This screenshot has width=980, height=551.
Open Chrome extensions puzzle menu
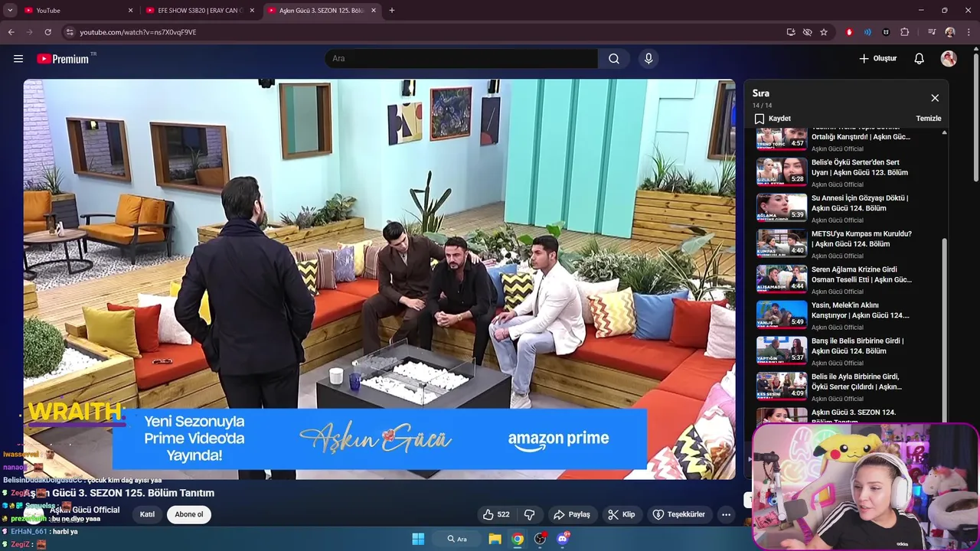click(905, 32)
